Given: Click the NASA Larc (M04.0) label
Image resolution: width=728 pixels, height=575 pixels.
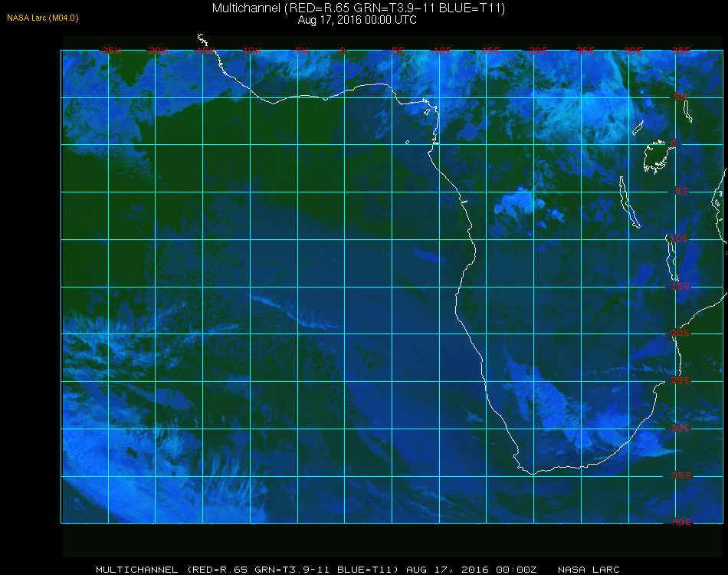Looking at the screenshot, I should (43, 18).
